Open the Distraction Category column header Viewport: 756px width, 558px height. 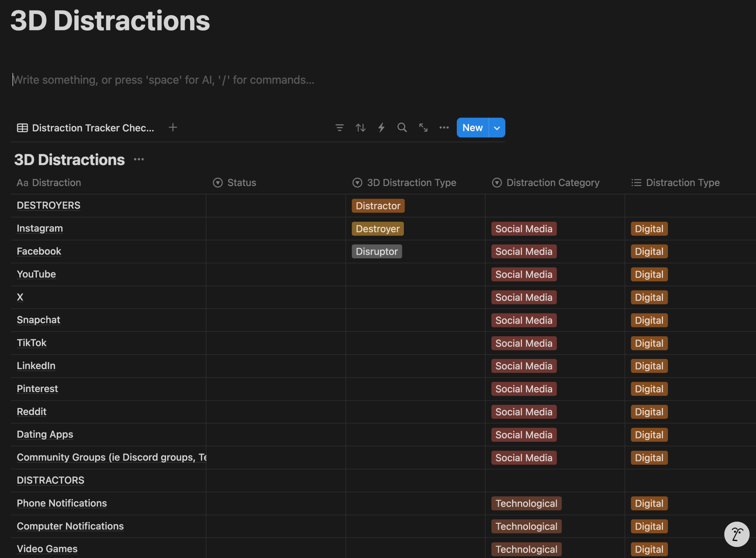[x=552, y=183]
